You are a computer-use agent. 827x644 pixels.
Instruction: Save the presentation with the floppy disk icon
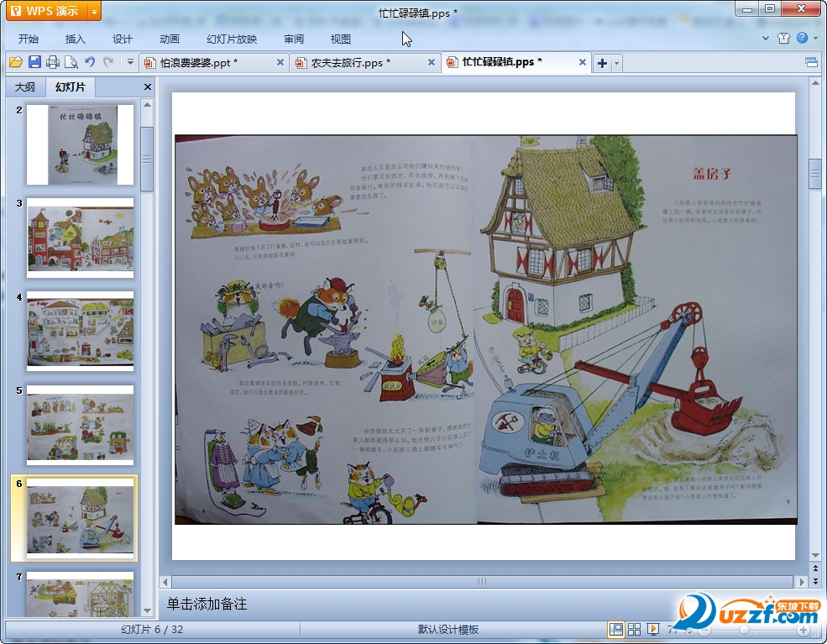tap(34, 62)
